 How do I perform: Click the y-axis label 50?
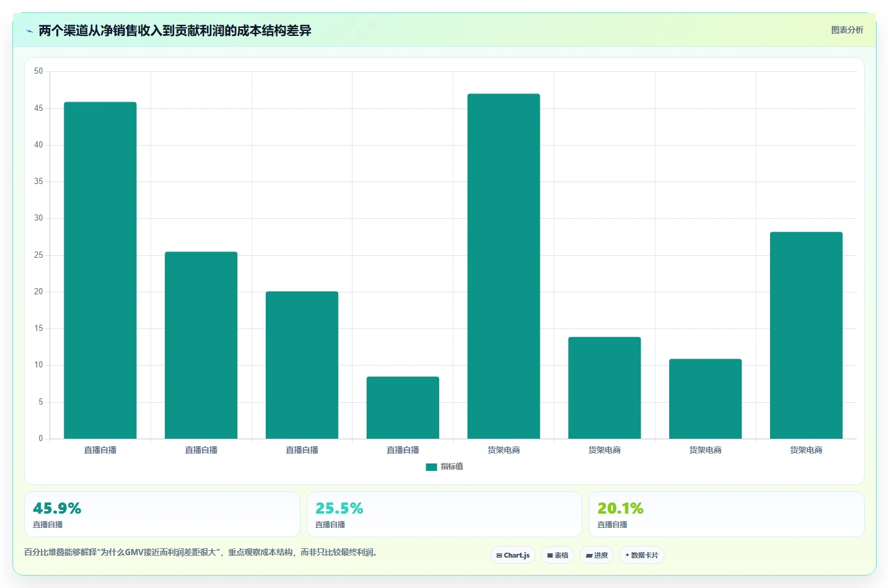(x=38, y=71)
